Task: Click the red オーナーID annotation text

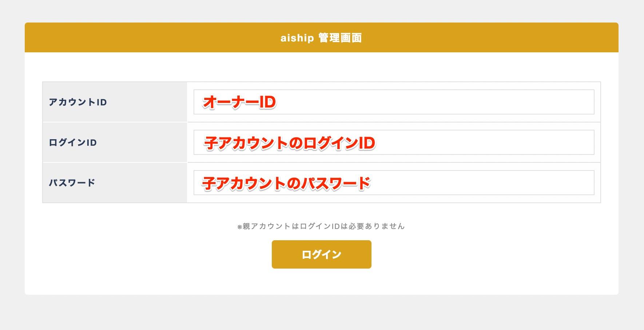Action: 239,102
